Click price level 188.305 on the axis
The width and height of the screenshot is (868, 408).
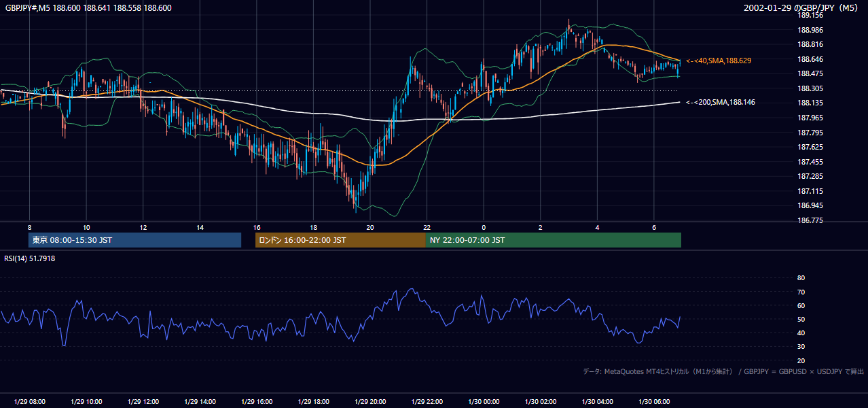[x=810, y=88]
